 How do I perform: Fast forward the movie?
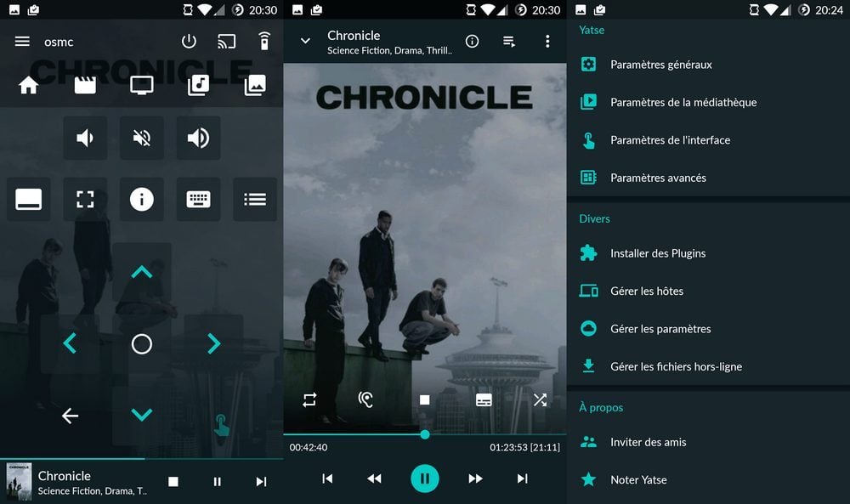click(x=475, y=479)
